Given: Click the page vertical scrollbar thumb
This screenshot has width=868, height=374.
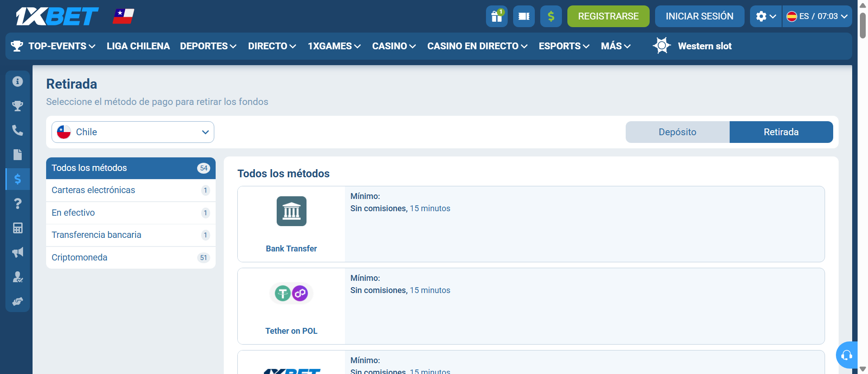Looking at the screenshot, I should coord(863,26).
